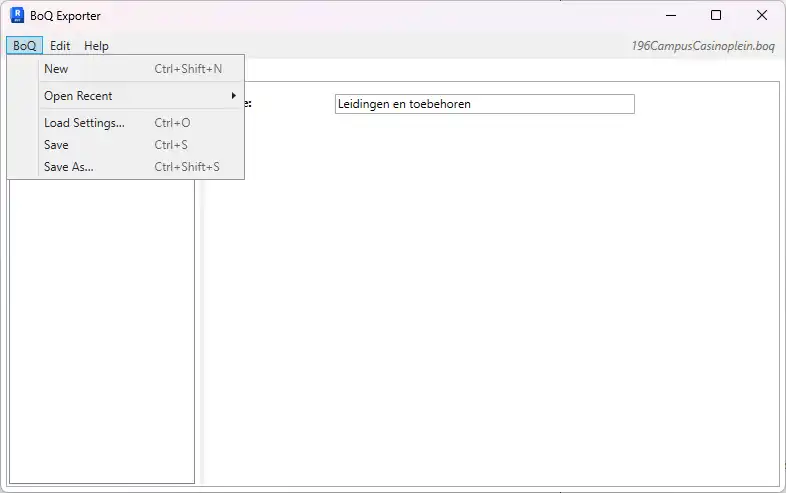Focus the 'Leidingen en toebehoren' text field
786x493 pixels.
click(484, 104)
